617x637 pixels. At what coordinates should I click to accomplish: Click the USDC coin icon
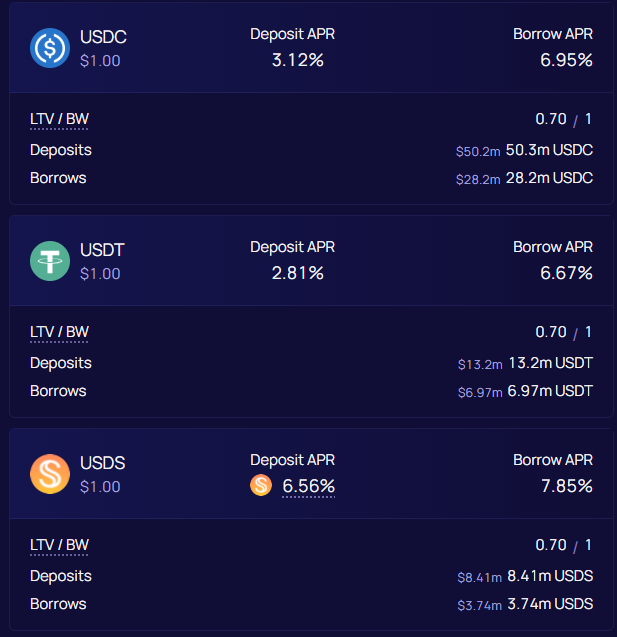[x=49, y=48]
